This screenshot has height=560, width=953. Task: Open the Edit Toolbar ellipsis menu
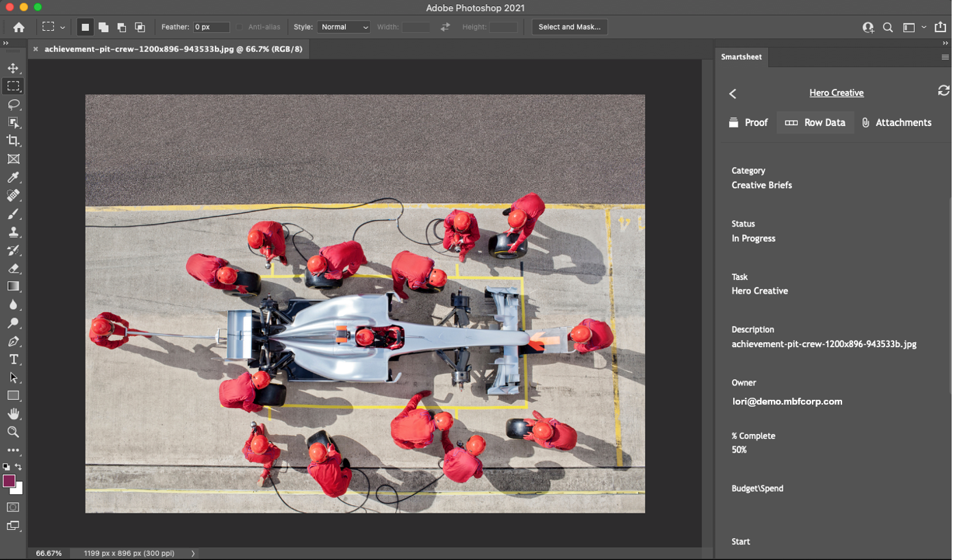[13, 450]
